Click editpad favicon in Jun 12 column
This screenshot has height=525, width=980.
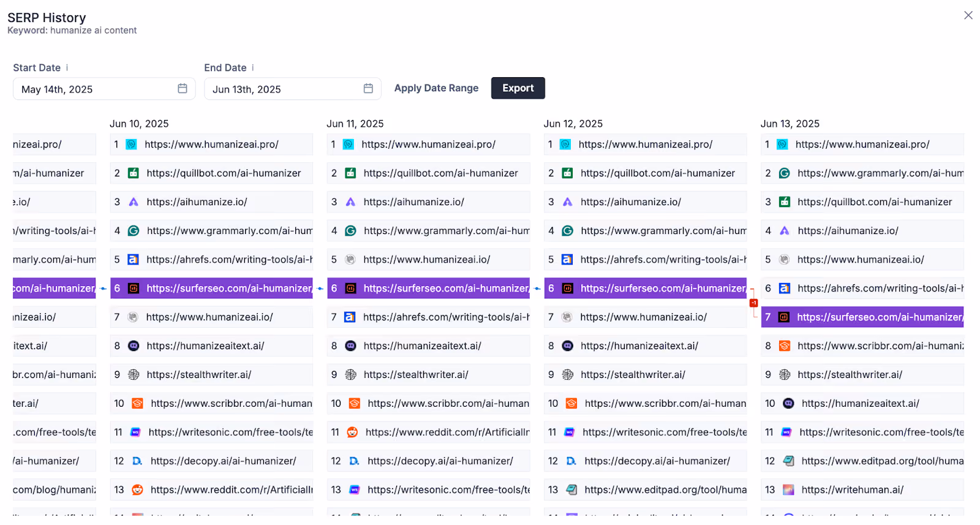click(x=571, y=490)
